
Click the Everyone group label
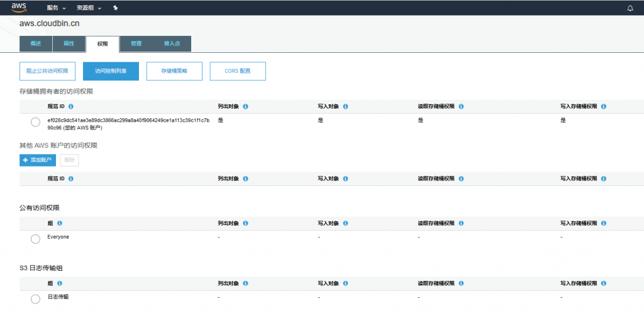pos(58,238)
